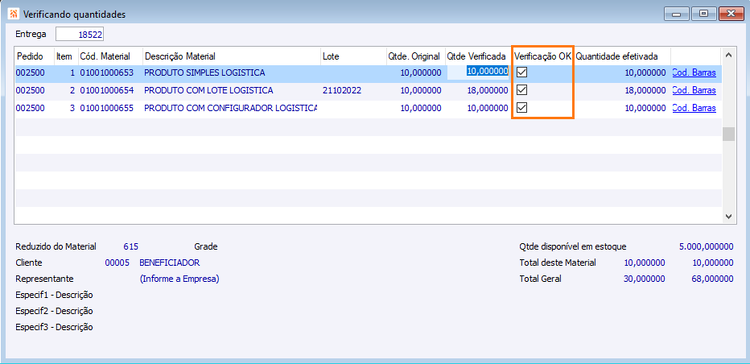Select Qtde Verificada cell with 18,000000
750x364 pixels.
477,90
